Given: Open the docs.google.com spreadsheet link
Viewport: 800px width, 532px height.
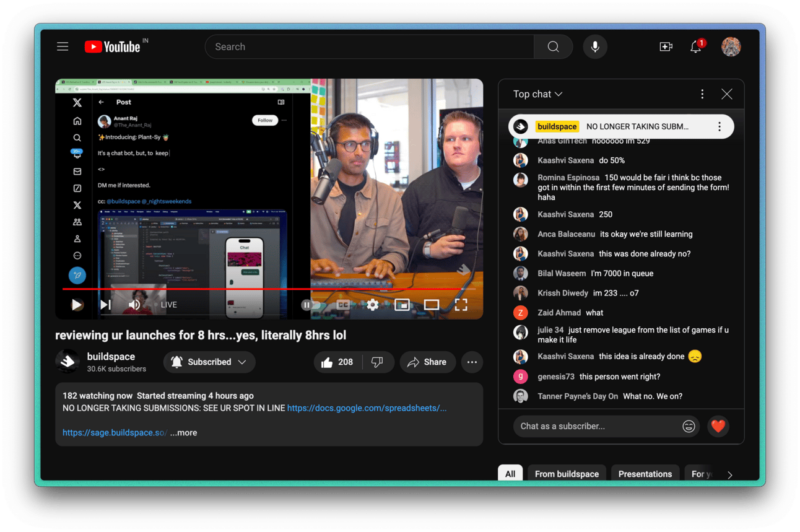Looking at the screenshot, I should (367, 408).
